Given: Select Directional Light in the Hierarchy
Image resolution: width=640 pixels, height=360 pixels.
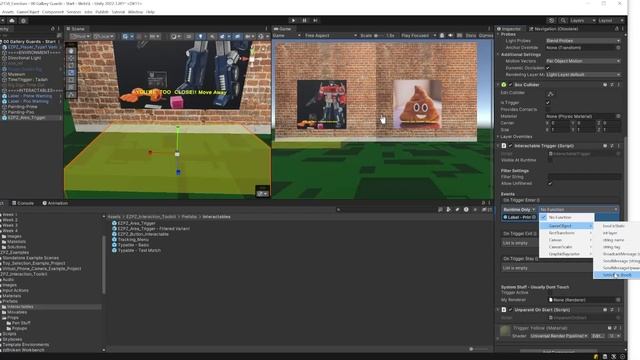Looking at the screenshot, I should [x=24, y=58].
